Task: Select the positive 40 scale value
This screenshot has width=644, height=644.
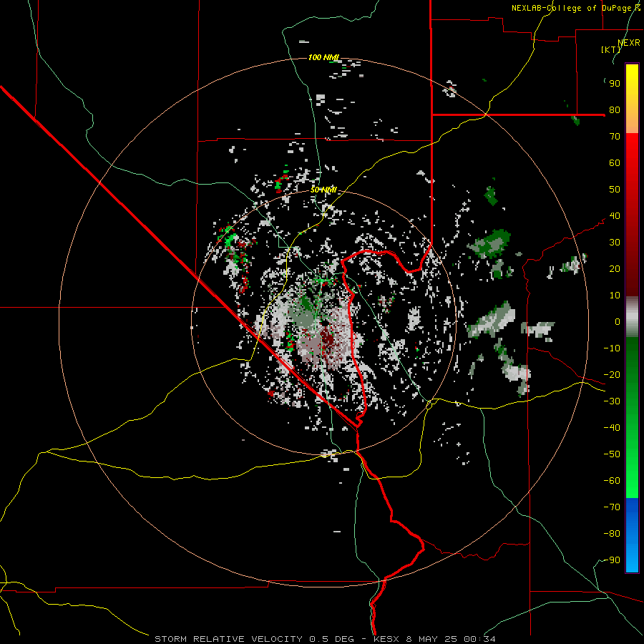Action: point(615,216)
